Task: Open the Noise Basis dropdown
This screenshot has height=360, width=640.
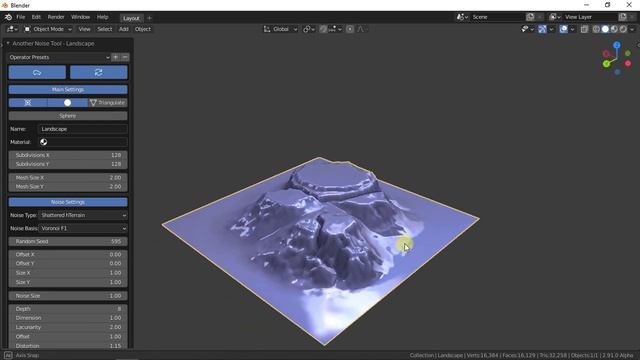Action: coord(83,228)
